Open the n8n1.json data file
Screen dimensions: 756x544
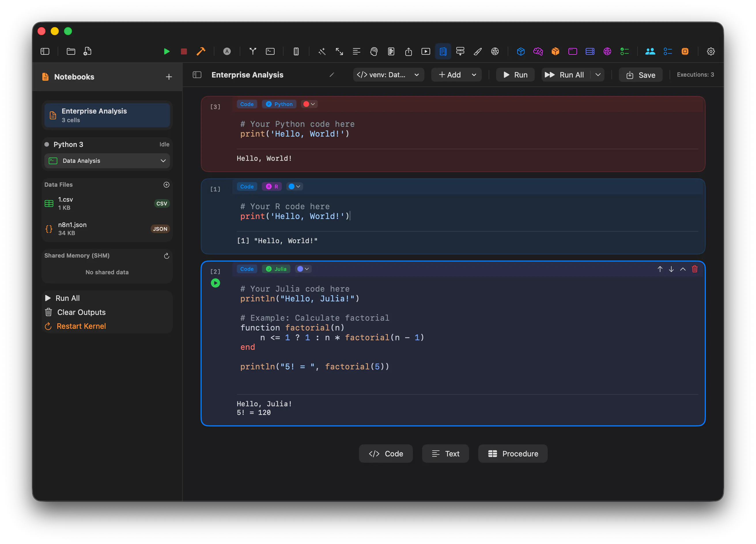coord(107,229)
